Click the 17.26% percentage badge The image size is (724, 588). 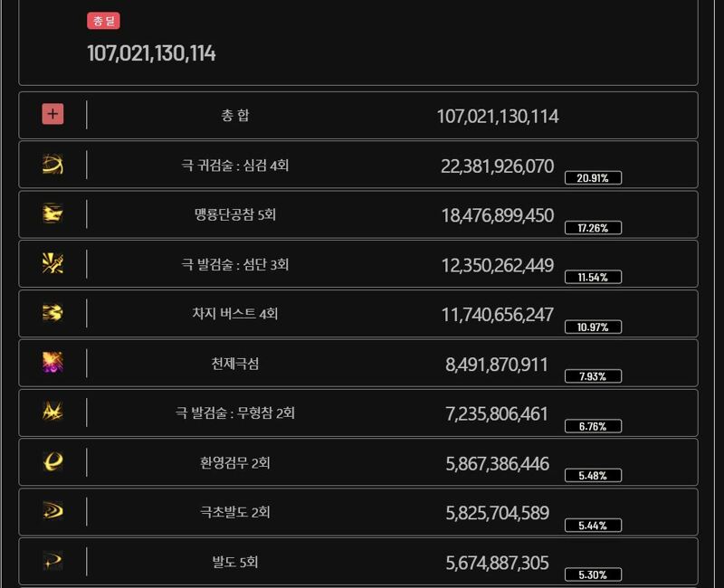pos(593,228)
